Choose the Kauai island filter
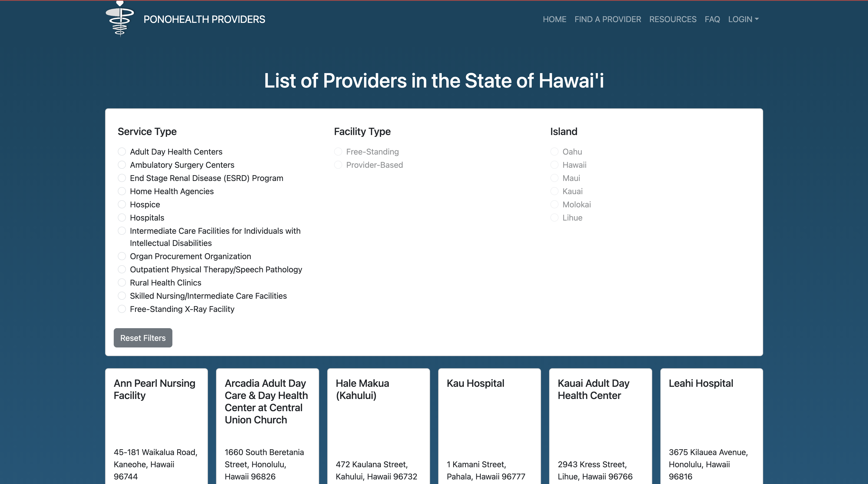868x484 pixels. tap(554, 191)
